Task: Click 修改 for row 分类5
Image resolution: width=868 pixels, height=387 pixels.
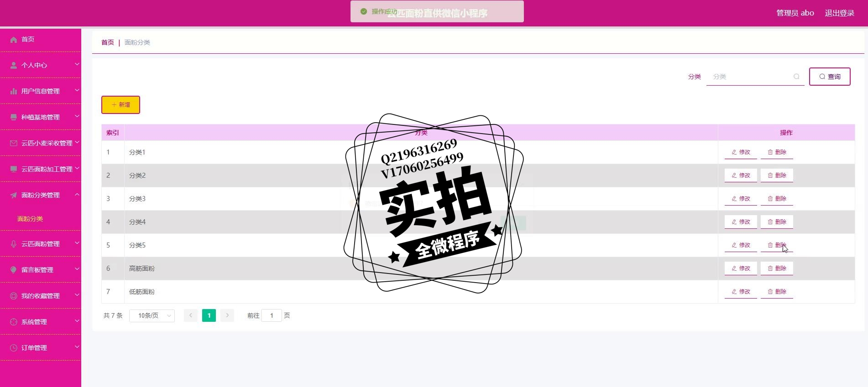Action: (741, 245)
